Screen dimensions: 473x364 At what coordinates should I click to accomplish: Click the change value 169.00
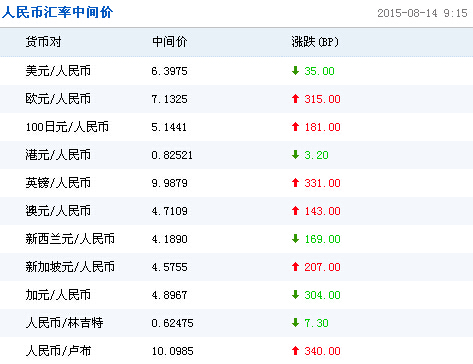click(322, 239)
